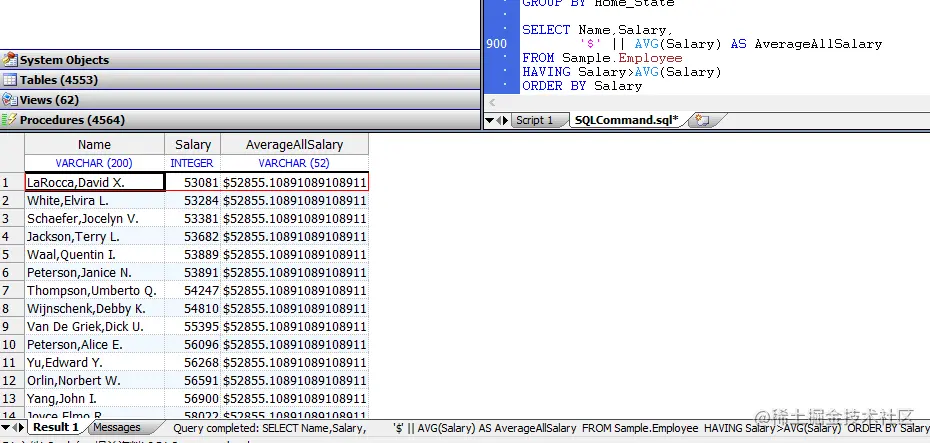
Task: Select the Waal,Quentin I. cell
Action: pyautogui.click(x=94, y=254)
